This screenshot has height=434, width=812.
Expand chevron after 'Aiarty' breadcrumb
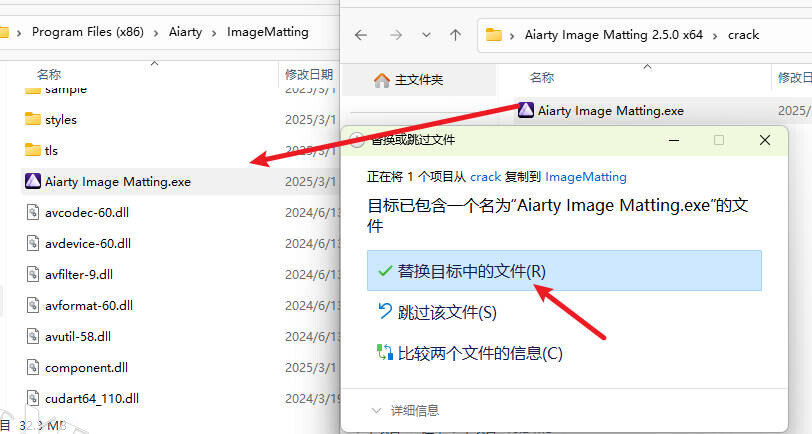point(214,33)
